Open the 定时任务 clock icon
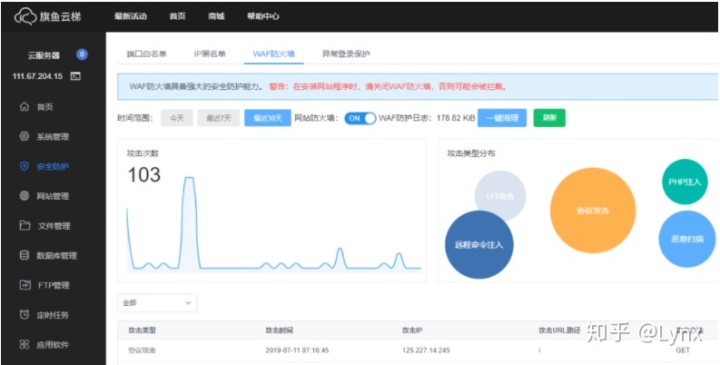The height and width of the screenshot is (365, 720). 24,315
